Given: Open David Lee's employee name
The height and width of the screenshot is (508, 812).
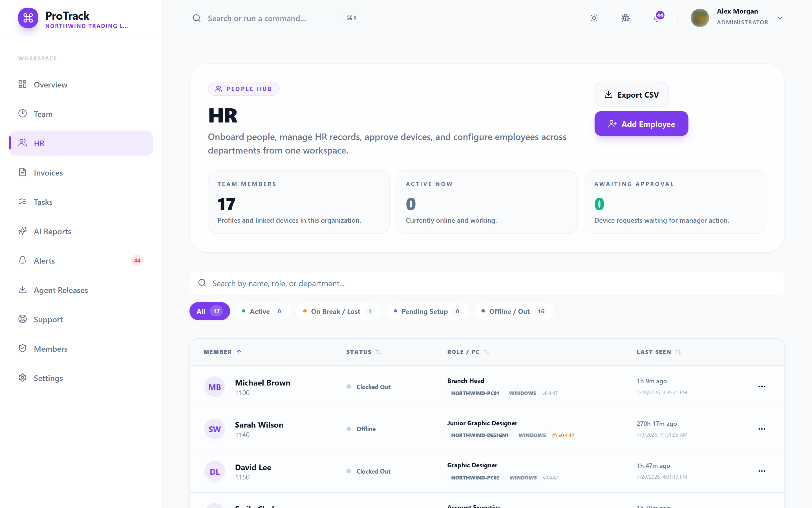Looking at the screenshot, I should tap(253, 467).
